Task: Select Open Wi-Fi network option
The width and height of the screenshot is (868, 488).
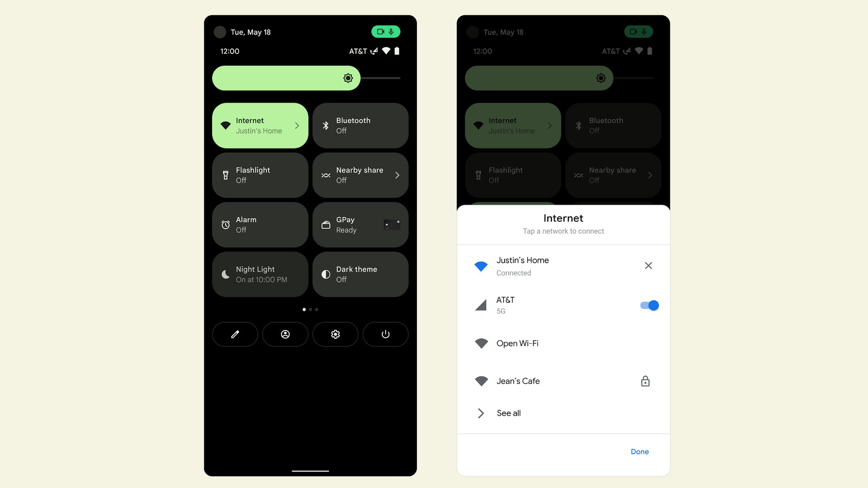Action: pyautogui.click(x=563, y=343)
